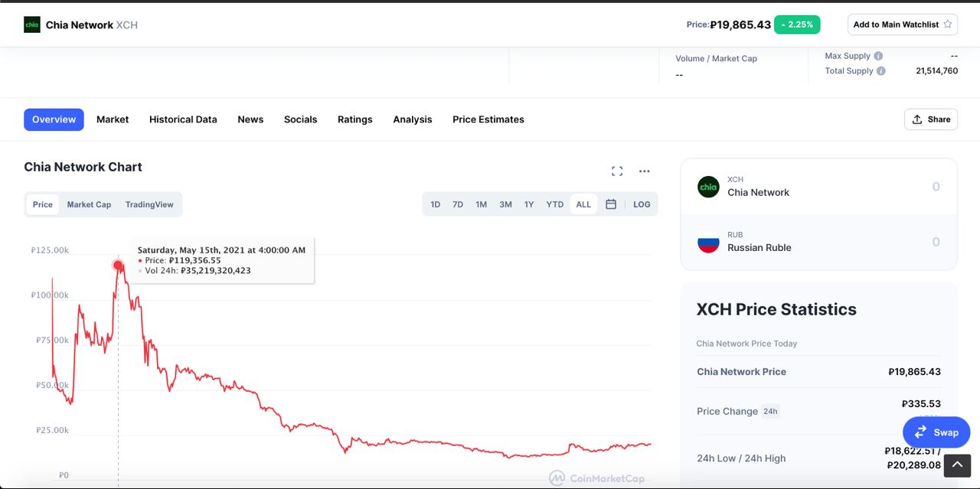Open the chart three-dot more menu
The width and height of the screenshot is (980, 489).
(644, 171)
